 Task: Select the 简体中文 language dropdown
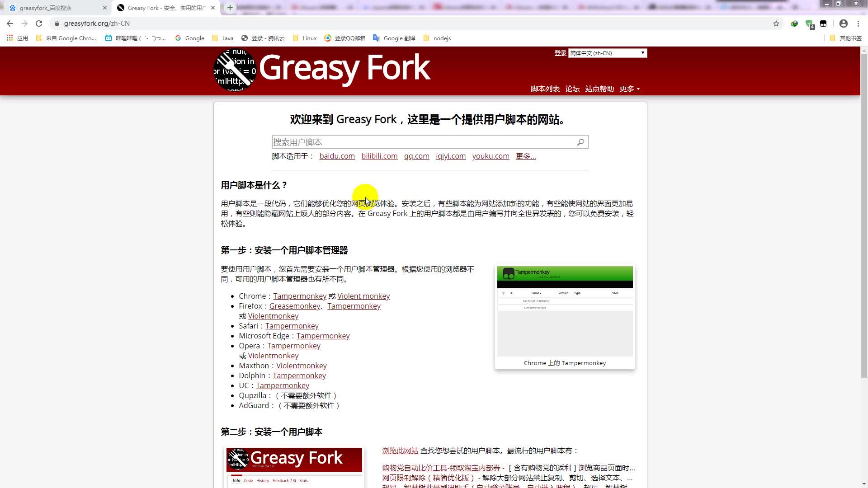[x=607, y=53]
